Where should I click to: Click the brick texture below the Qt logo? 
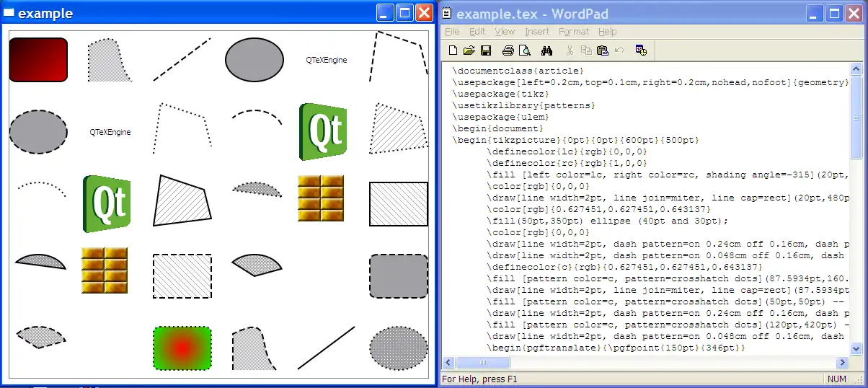coord(321,198)
